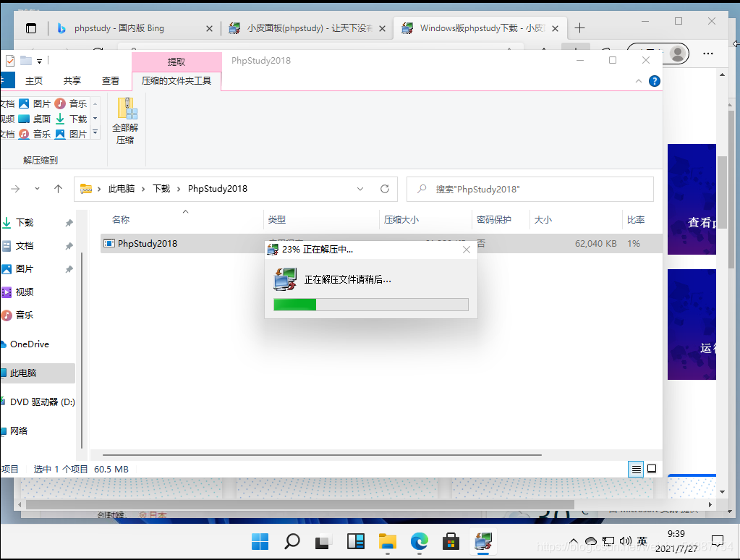This screenshot has height=560, width=740.
Task: Open the recent locations dropdown arrow
Action: [x=38, y=189]
